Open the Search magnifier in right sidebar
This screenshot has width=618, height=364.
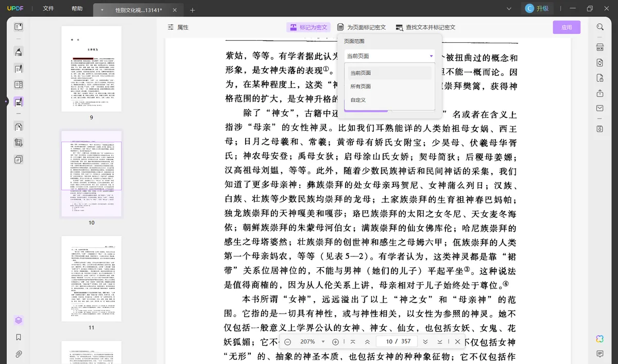(600, 27)
